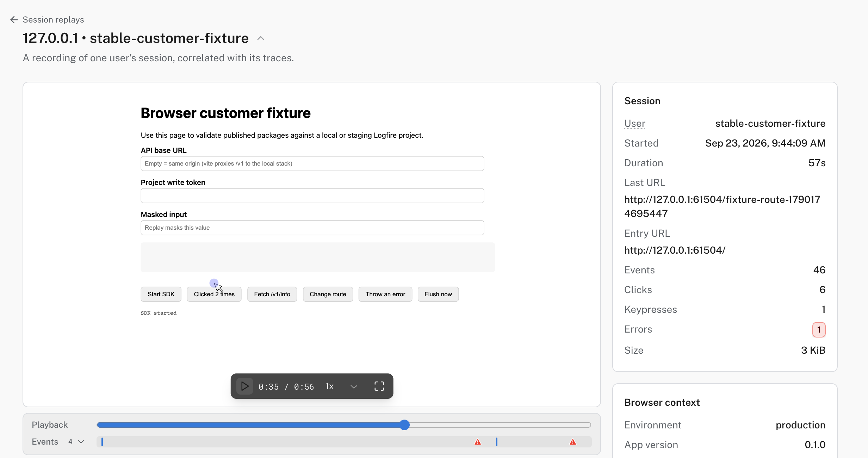
Task: Click the Flush now button
Action: coord(438,294)
